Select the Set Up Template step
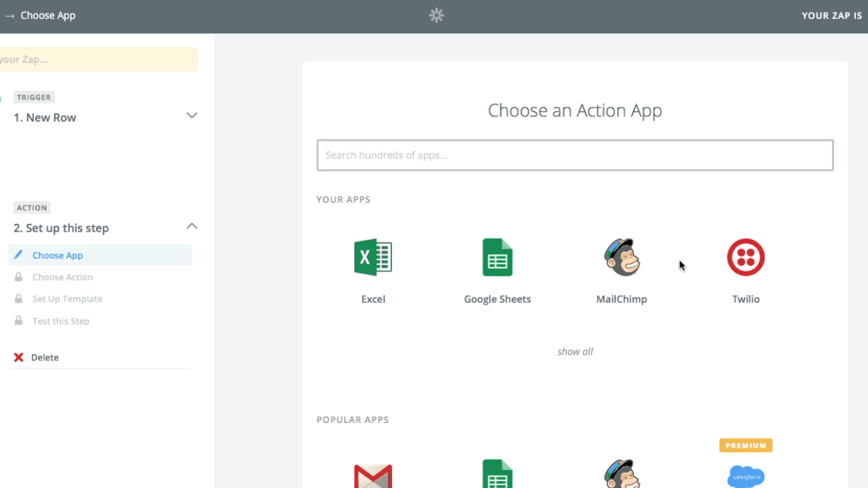The height and width of the screenshot is (488, 868). [x=67, y=298]
